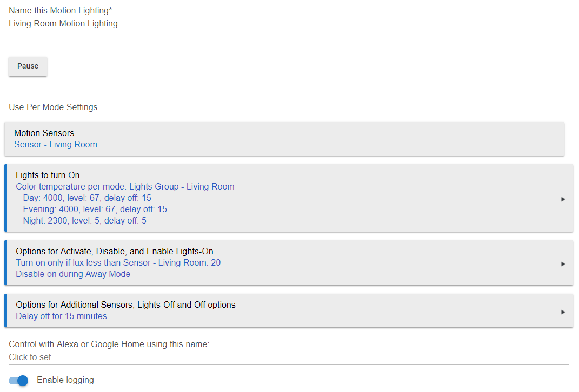Click the Control with Alexa or Google Home label
579x392 pixels.
[109, 344]
